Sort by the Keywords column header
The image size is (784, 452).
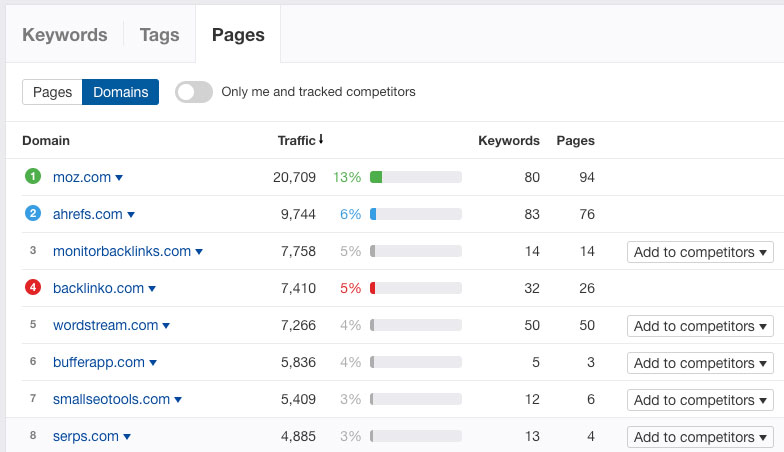509,140
